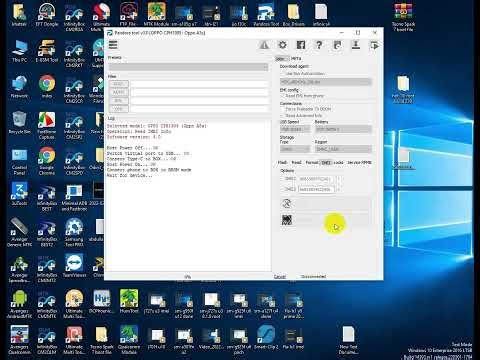The image size is (480, 360).
Task: Open the EFT Dongle desktop shortcut
Action: coord(47,15)
